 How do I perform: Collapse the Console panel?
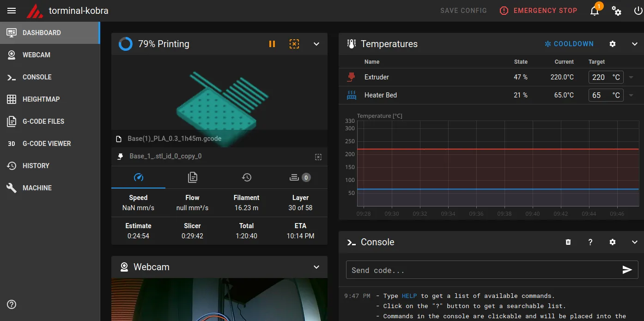(x=635, y=242)
